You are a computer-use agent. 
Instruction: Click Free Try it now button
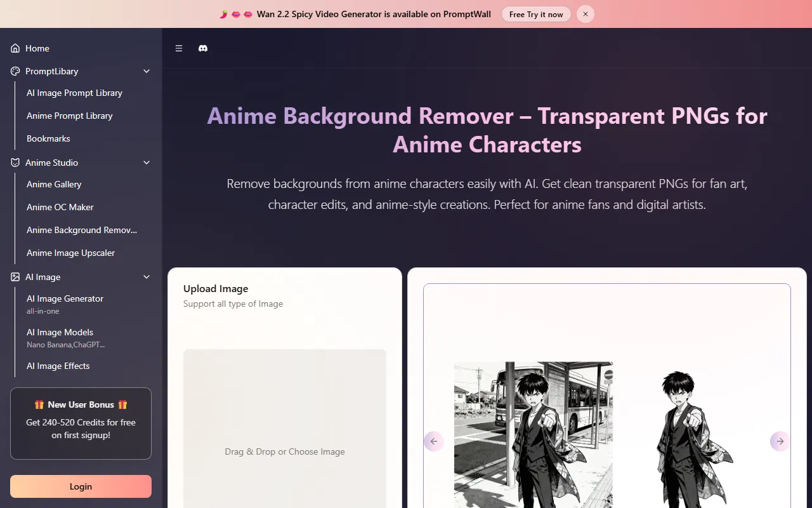[536, 14]
